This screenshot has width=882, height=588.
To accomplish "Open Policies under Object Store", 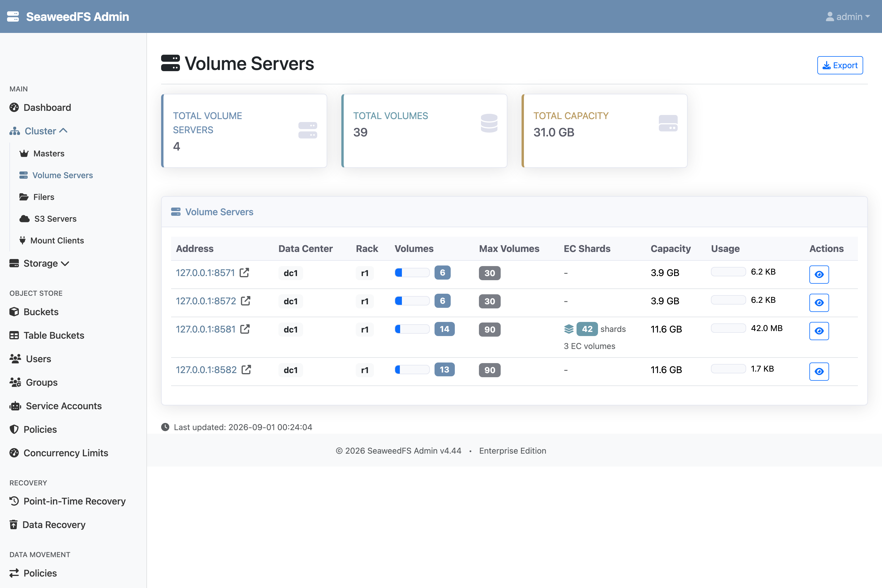I will (33, 429).
